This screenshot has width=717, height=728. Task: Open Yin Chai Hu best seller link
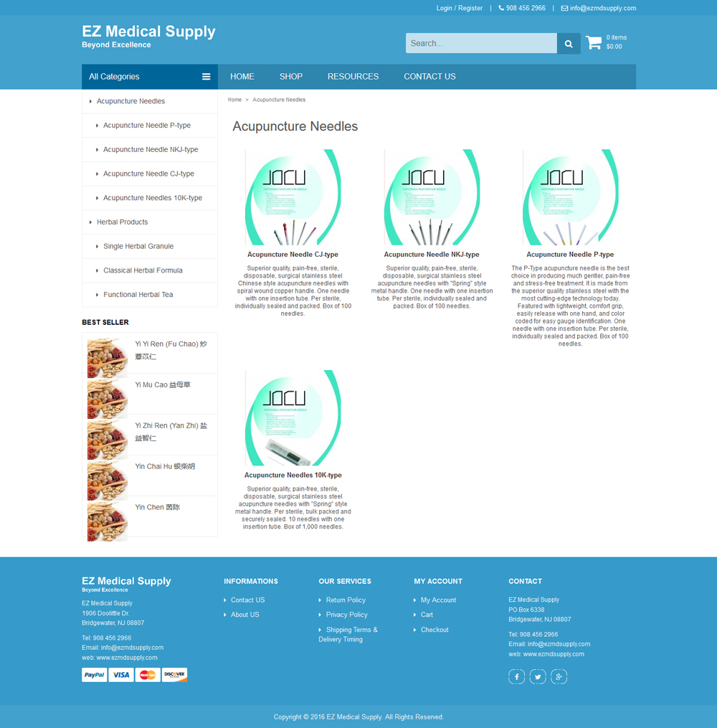tap(165, 467)
